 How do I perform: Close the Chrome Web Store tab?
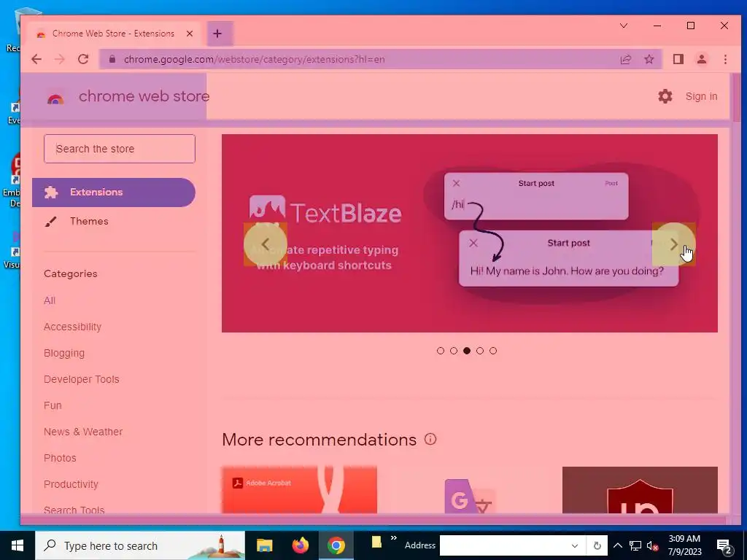[190, 34]
